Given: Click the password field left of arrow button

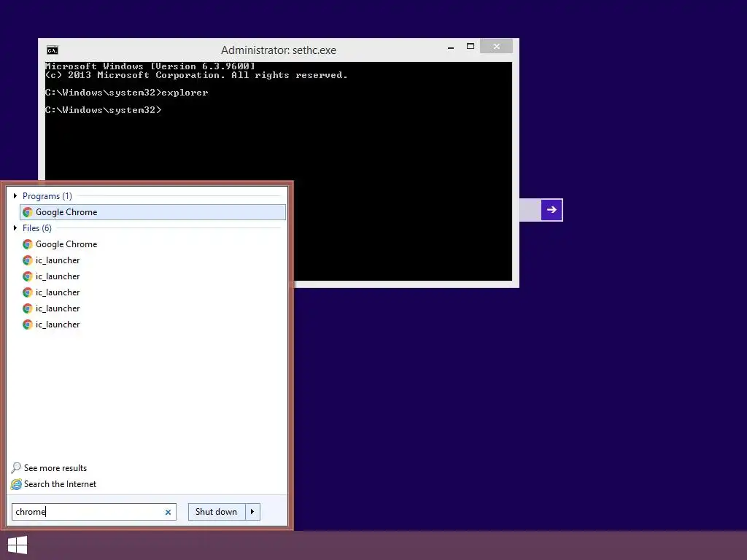Looking at the screenshot, I should 530,210.
